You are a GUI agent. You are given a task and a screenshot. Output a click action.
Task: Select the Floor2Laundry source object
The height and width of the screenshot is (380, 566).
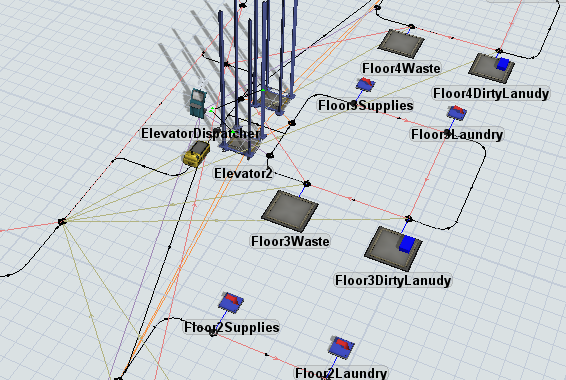click(x=341, y=347)
